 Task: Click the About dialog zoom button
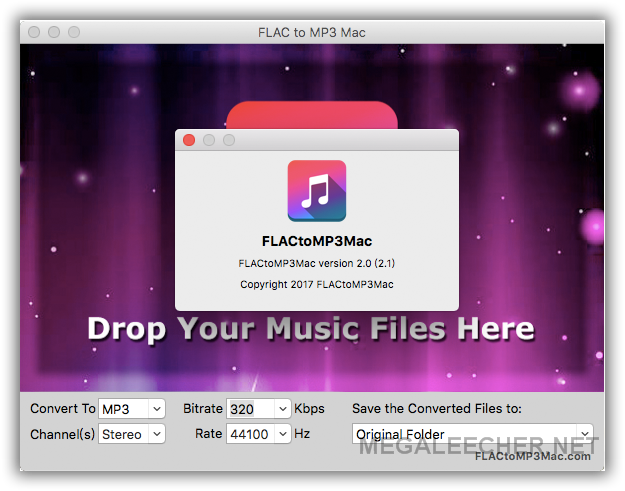point(229,140)
